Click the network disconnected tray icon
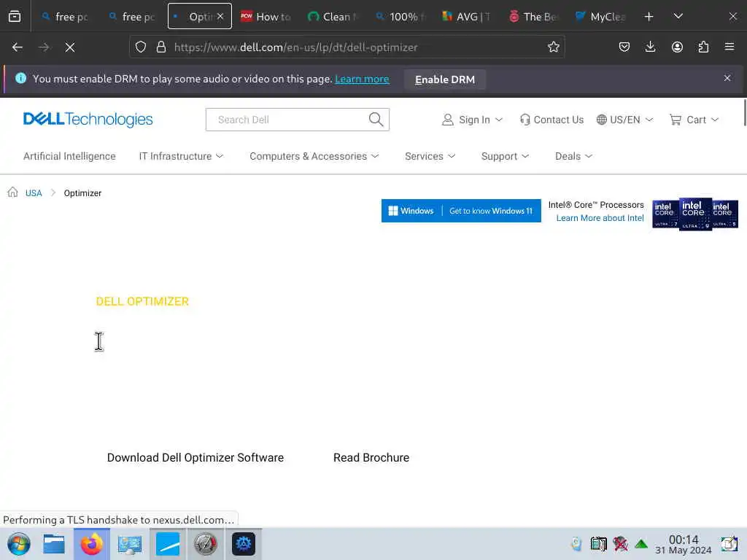747x560 pixels. (x=620, y=544)
